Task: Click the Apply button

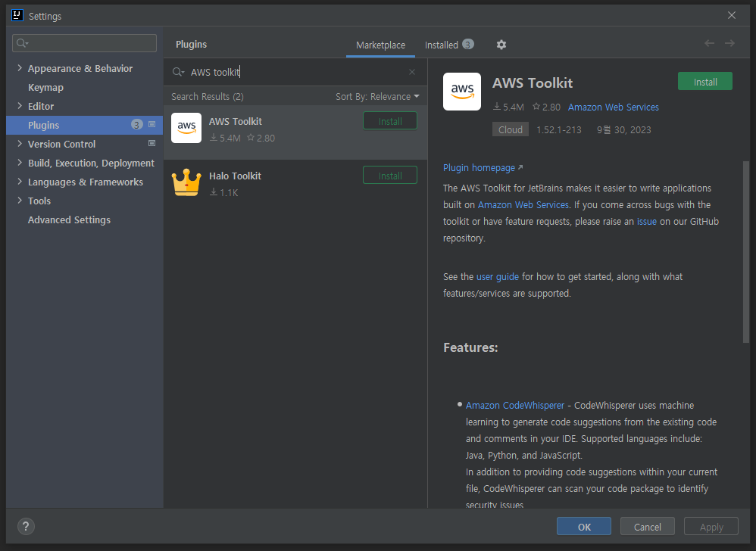Action: coord(711,527)
